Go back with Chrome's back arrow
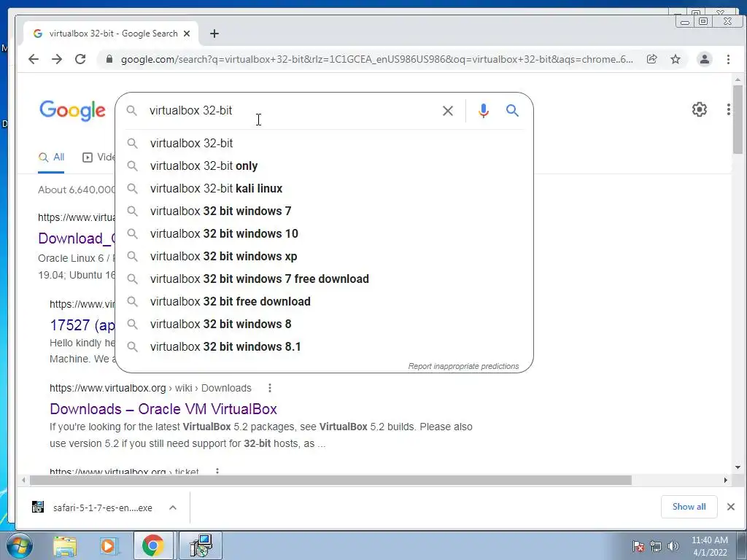Image resolution: width=747 pixels, height=560 pixels. coord(34,59)
